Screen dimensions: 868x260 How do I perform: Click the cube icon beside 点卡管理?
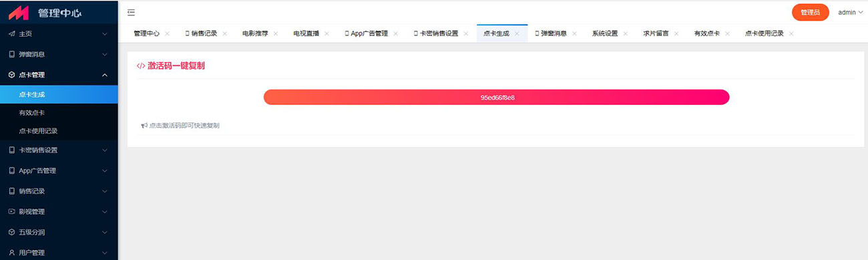11,75
